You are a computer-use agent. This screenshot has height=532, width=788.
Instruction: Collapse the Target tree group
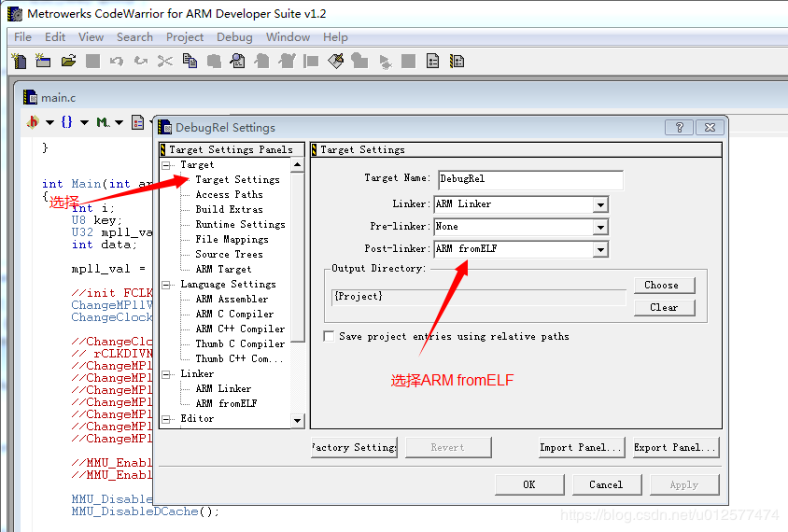166,165
